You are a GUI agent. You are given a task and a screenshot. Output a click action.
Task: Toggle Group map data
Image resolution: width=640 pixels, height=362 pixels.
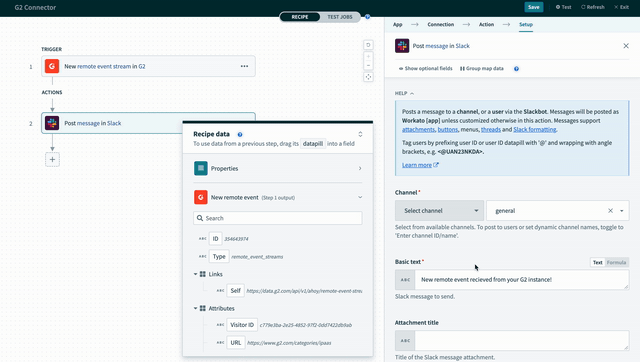pos(482,69)
